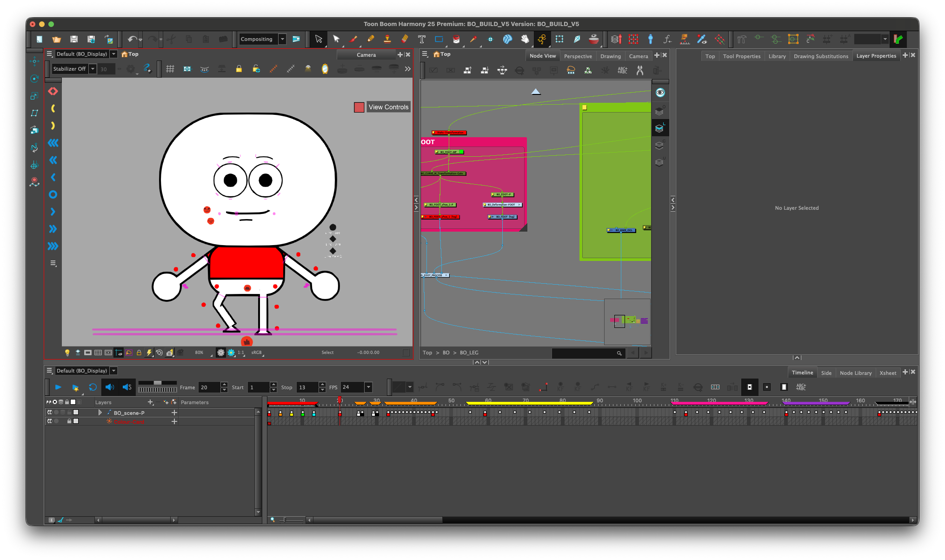
Task: Show the grid in Camera view
Action: pyautogui.click(x=170, y=69)
